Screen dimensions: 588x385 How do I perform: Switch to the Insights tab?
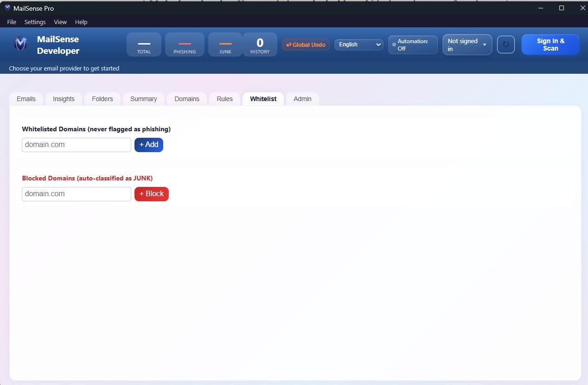coord(64,99)
